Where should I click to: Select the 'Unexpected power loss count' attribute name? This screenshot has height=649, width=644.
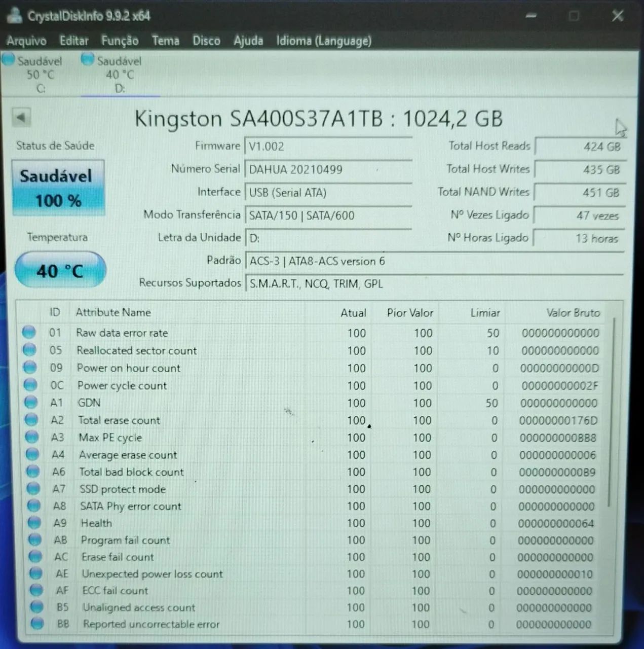(x=153, y=574)
